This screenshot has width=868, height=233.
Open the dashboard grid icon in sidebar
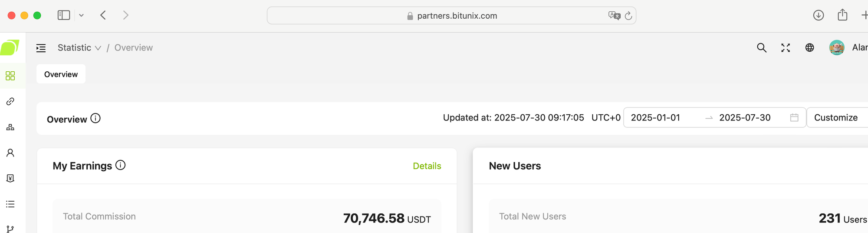(10, 76)
